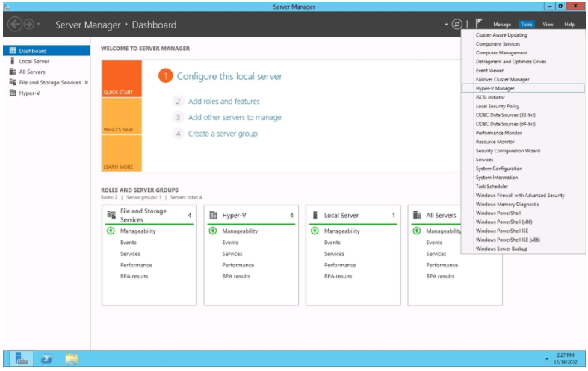Click the Tools menu
Screen dimensions: 588x371
point(526,25)
